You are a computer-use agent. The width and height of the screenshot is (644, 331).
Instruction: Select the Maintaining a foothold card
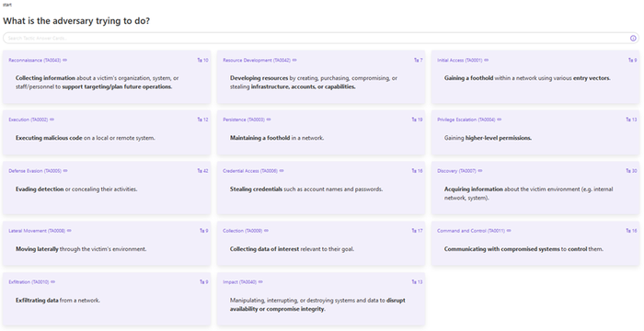point(321,132)
